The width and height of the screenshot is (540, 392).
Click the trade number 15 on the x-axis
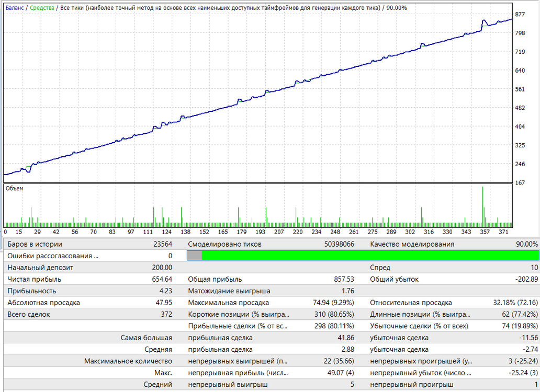(x=19, y=232)
